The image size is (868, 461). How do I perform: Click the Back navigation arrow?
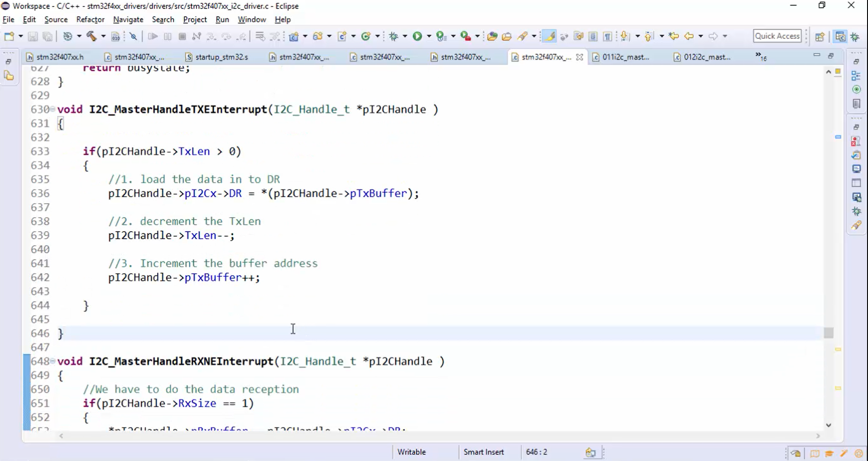(689, 36)
